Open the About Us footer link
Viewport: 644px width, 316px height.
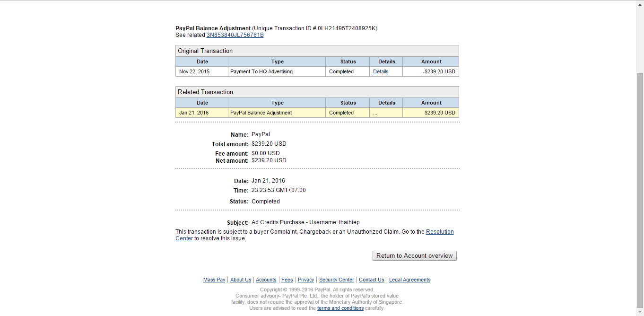(x=241, y=280)
